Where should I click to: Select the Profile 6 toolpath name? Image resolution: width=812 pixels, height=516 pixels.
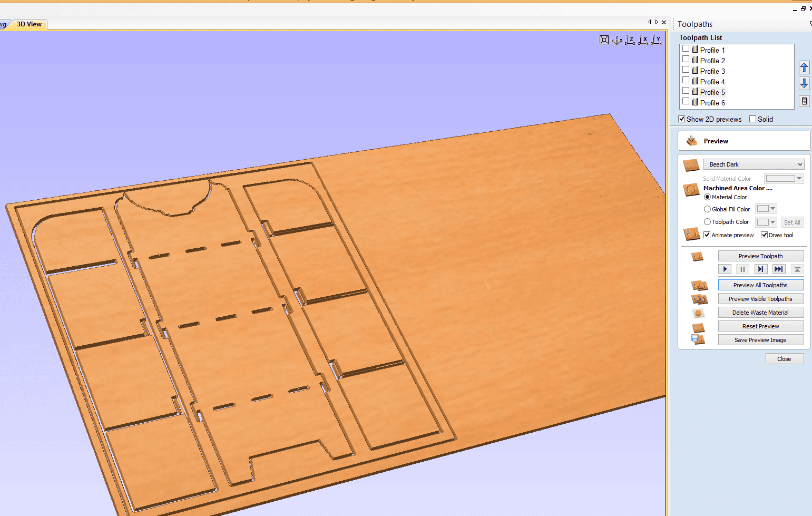tap(712, 103)
